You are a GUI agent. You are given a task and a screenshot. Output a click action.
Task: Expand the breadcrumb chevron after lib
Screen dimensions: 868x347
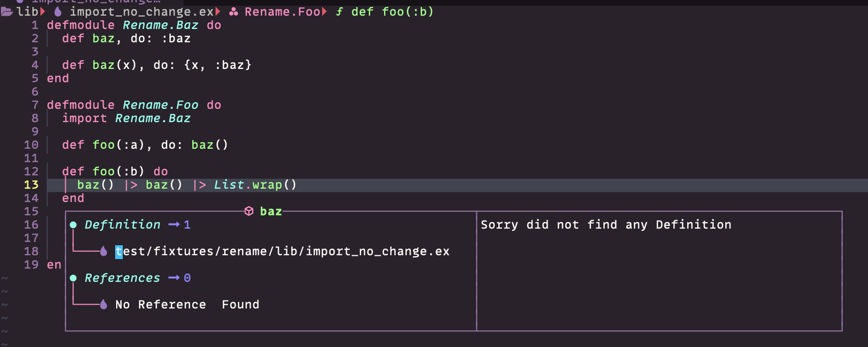click(x=42, y=11)
